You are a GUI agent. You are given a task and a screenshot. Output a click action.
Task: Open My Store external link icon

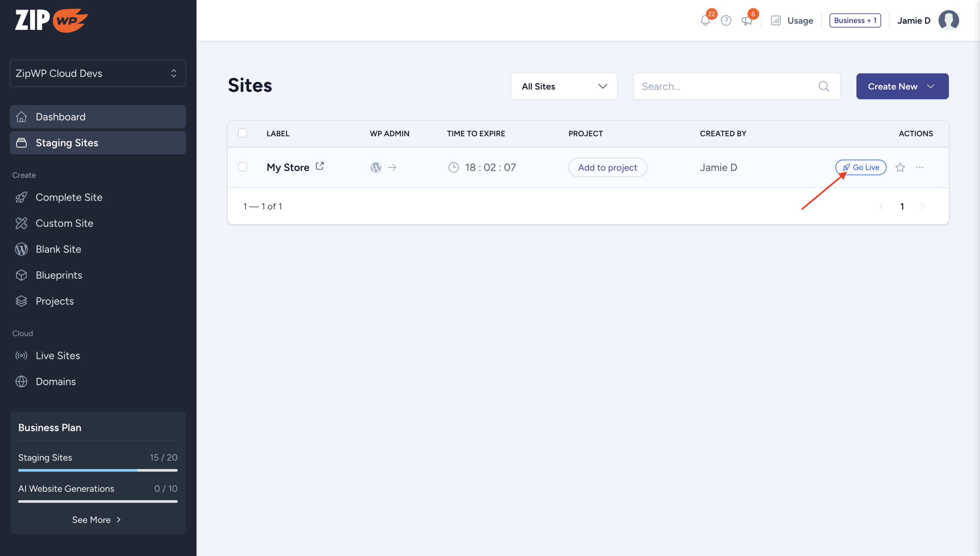click(320, 166)
